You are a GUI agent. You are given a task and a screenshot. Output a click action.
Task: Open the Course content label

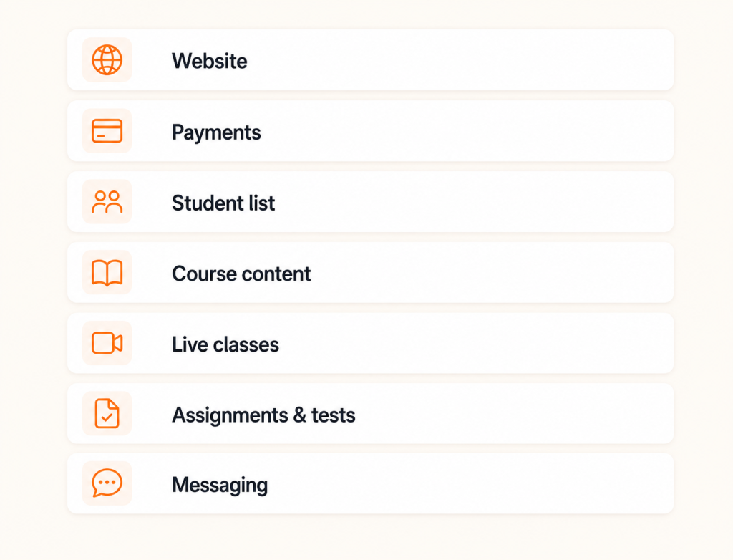point(241,274)
